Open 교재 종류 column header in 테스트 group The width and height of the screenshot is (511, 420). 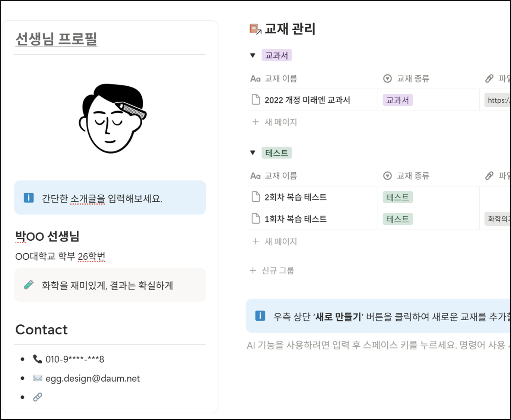(406, 176)
